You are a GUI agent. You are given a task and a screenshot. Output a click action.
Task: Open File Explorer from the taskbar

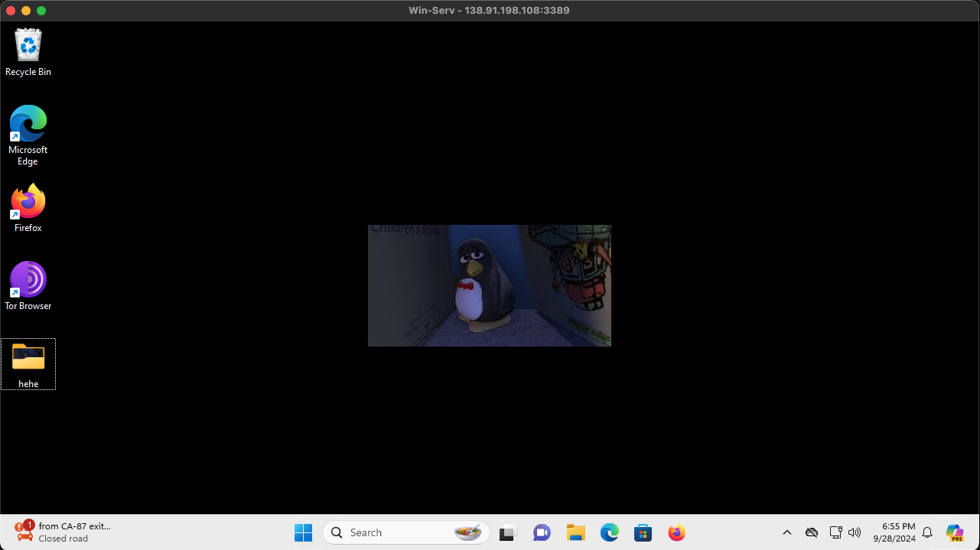[575, 532]
